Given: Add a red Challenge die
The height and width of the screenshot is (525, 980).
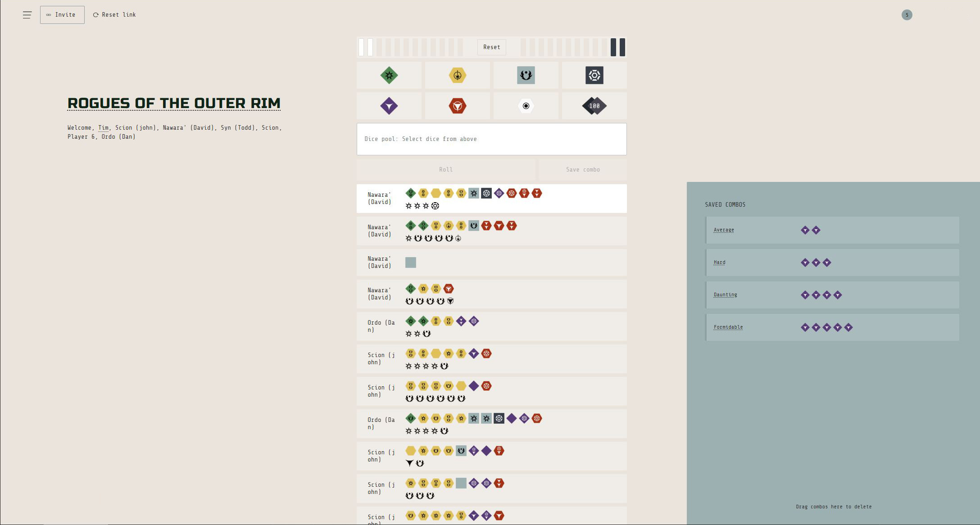Looking at the screenshot, I should (458, 106).
